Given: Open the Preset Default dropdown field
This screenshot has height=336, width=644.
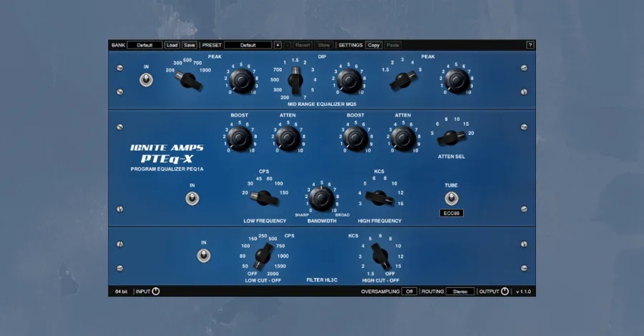Looking at the screenshot, I should click(248, 45).
